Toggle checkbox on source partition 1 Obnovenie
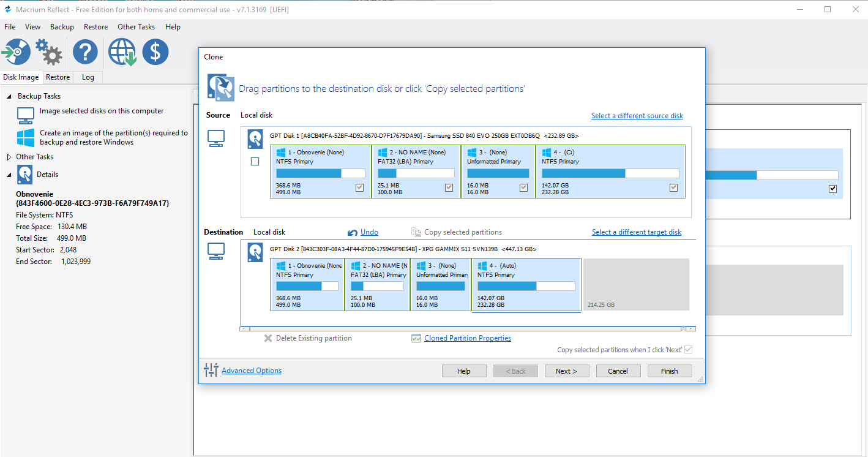 (360, 188)
